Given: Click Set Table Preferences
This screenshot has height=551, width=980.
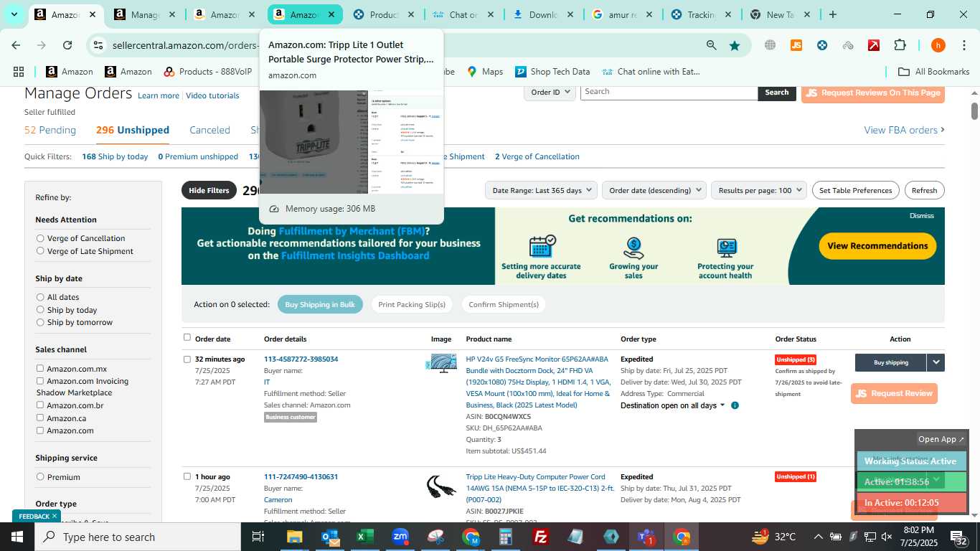Looking at the screenshot, I should [855, 190].
